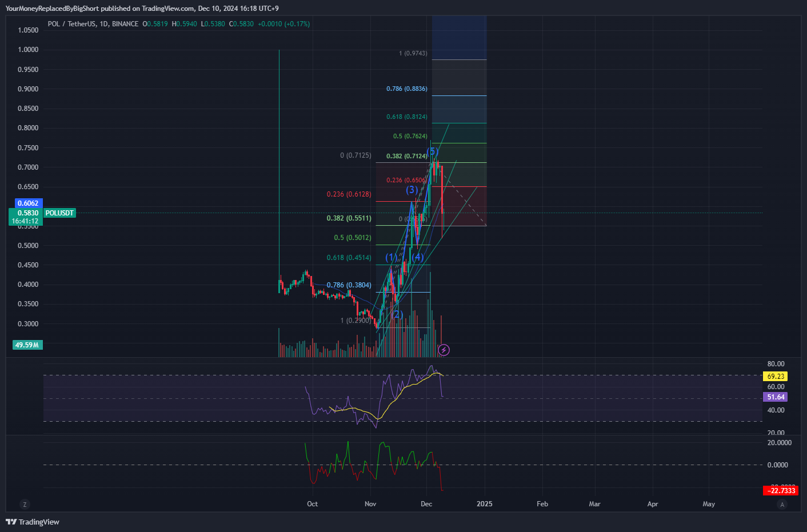Click the Fibonacci label 1 (0.2900)

click(x=355, y=321)
